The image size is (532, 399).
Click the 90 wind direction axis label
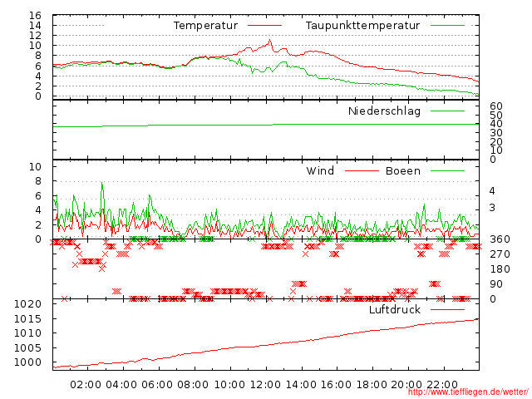click(495, 284)
